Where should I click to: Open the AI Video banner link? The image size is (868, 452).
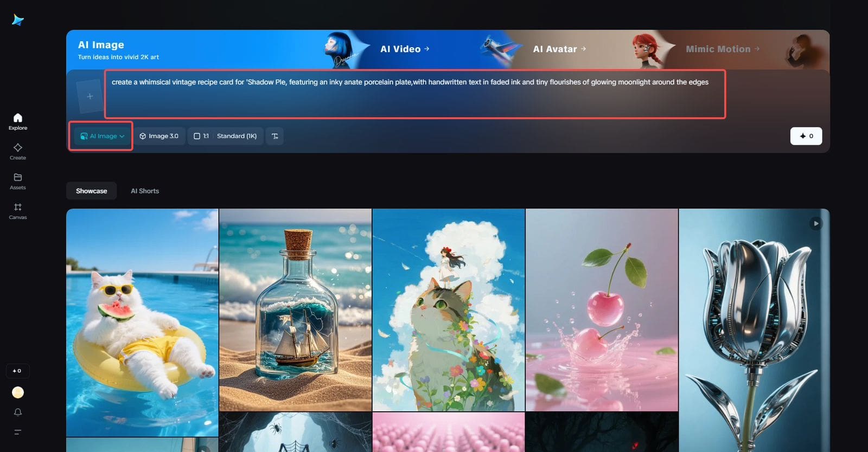point(404,49)
